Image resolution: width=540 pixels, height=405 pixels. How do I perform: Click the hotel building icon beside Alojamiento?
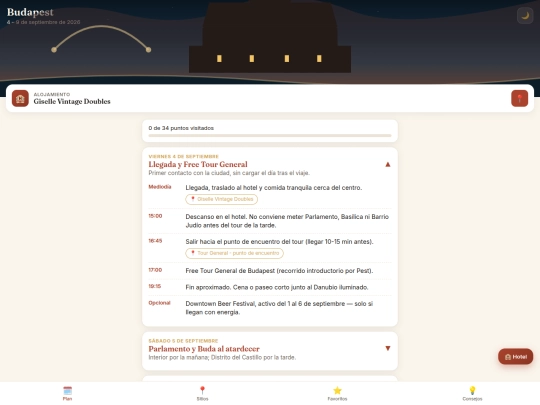coord(20,98)
